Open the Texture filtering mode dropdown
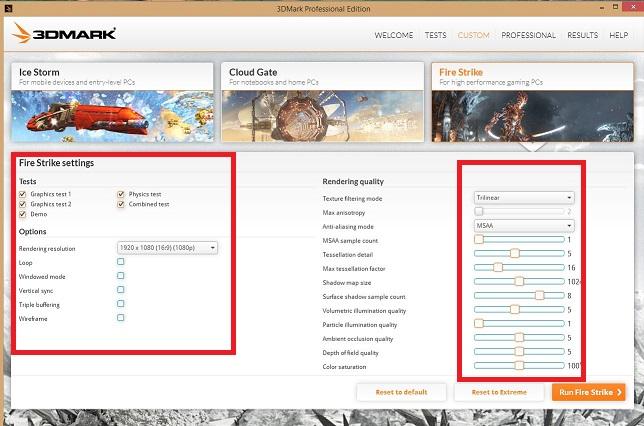The height and width of the screenshot is (426, 644). coord(524,198)
